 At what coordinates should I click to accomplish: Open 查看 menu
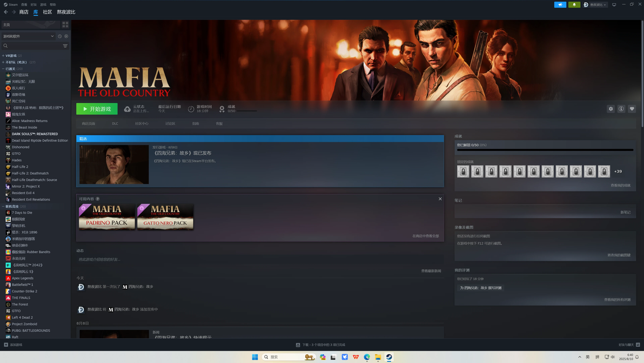tap(24, 4)
